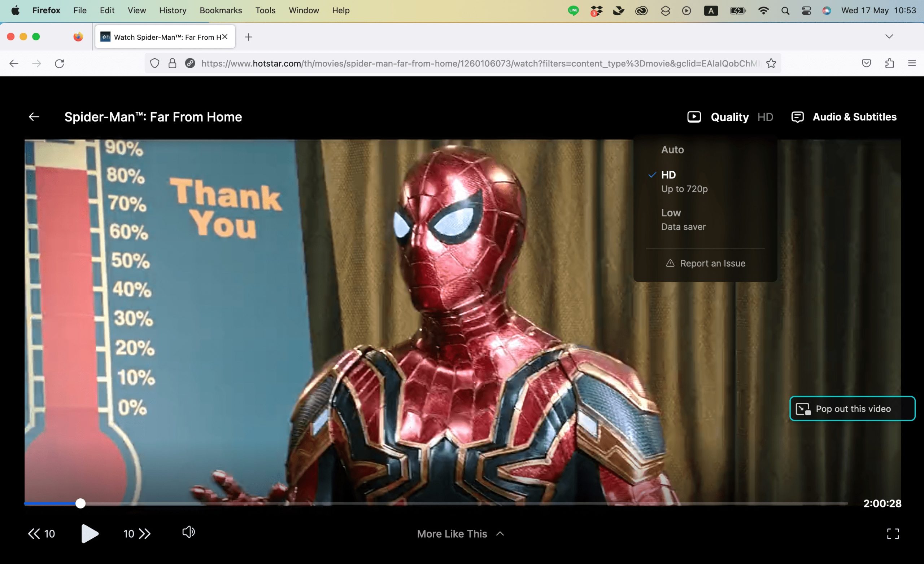Skip forward 10 seconds

(x=137, y=533)
